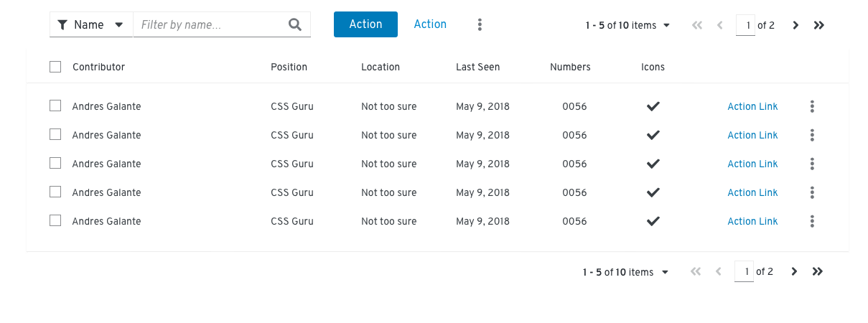Image resolution: width=868 pixels, height=323 pixels.
Task: Select the second row's checkbox
Action: tap(55, 134)
